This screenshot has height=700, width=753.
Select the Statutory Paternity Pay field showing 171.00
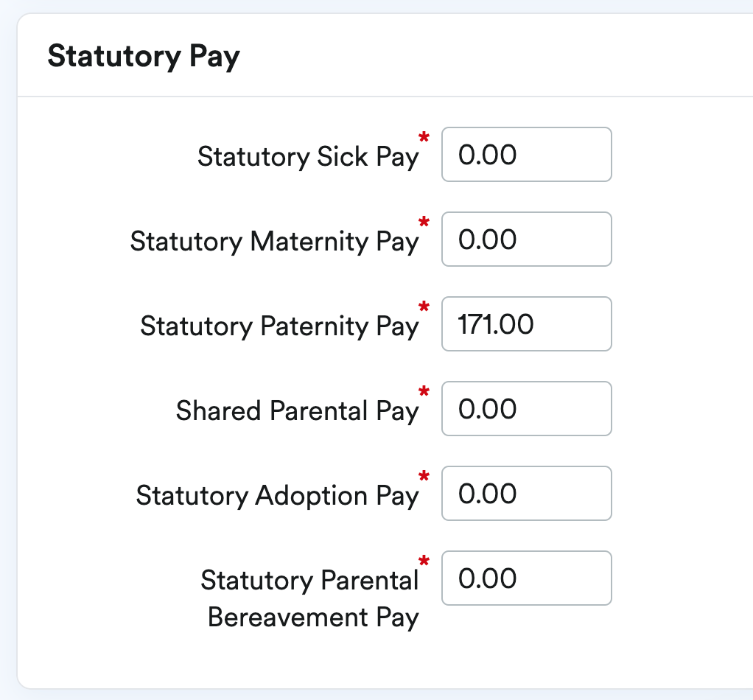pos(526,324)
